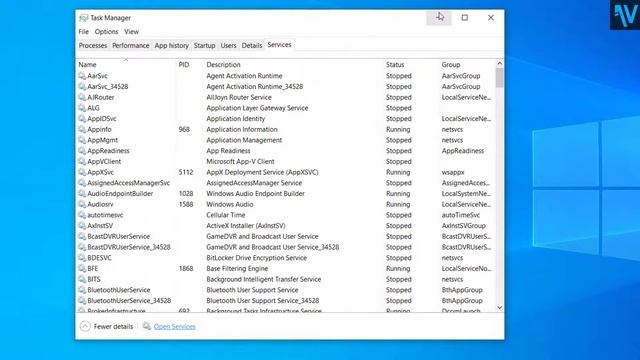The image size is (640, 360).
Task: Click the AppReadiness service gear icon
Action: pos(82,151)
